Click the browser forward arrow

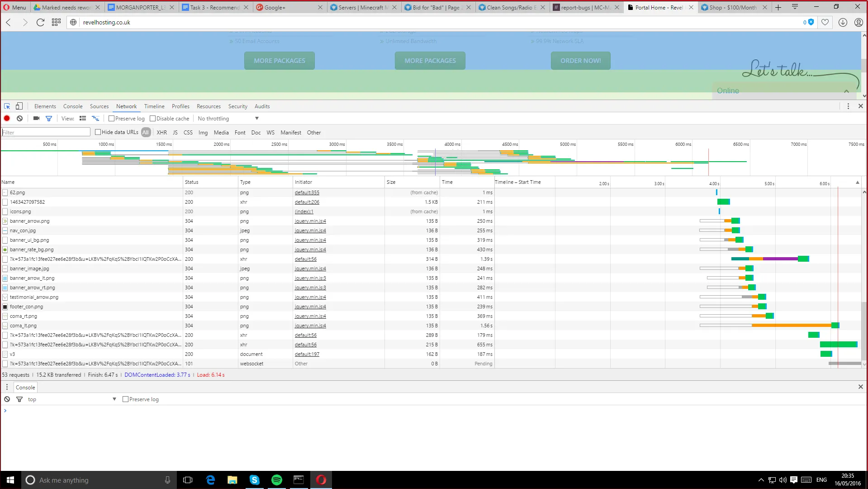(x=25, y=22)
